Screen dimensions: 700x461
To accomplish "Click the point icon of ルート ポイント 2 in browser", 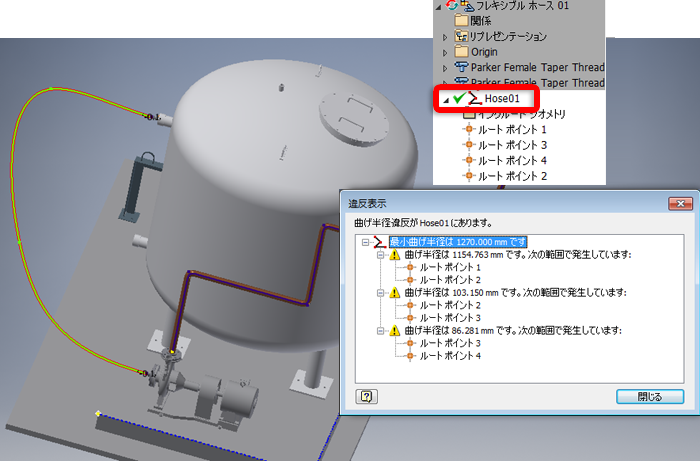I will (x=469, y=175).
